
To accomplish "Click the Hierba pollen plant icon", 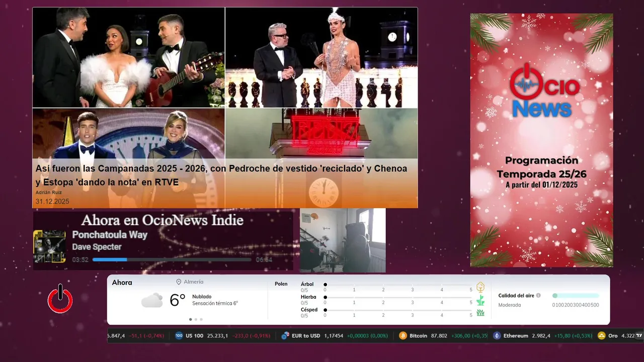I will pyautogui.click(x=480, y=300).
